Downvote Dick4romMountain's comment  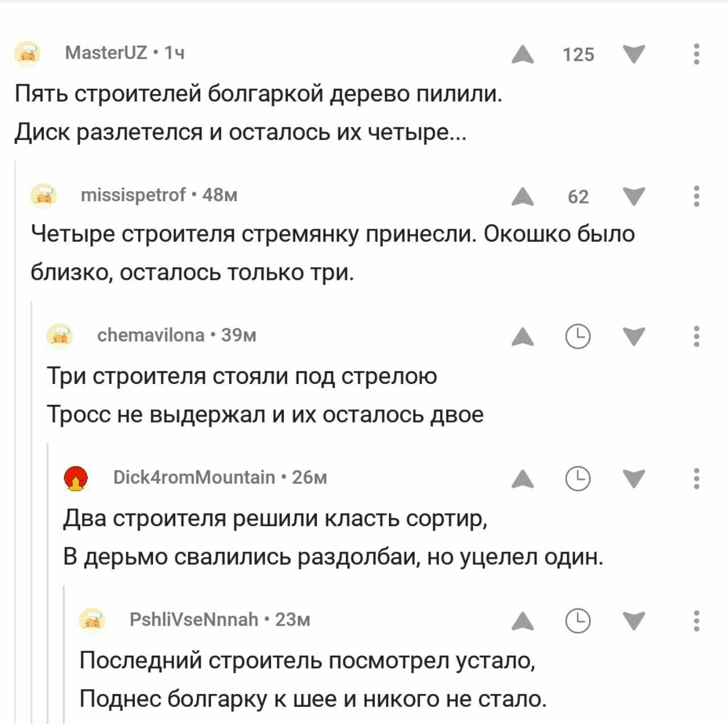(634, 479)
